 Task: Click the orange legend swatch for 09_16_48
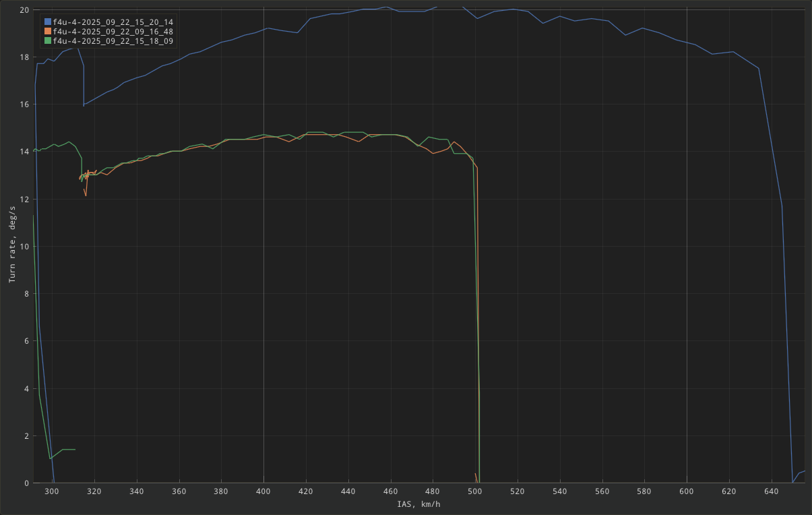[48, 31]
